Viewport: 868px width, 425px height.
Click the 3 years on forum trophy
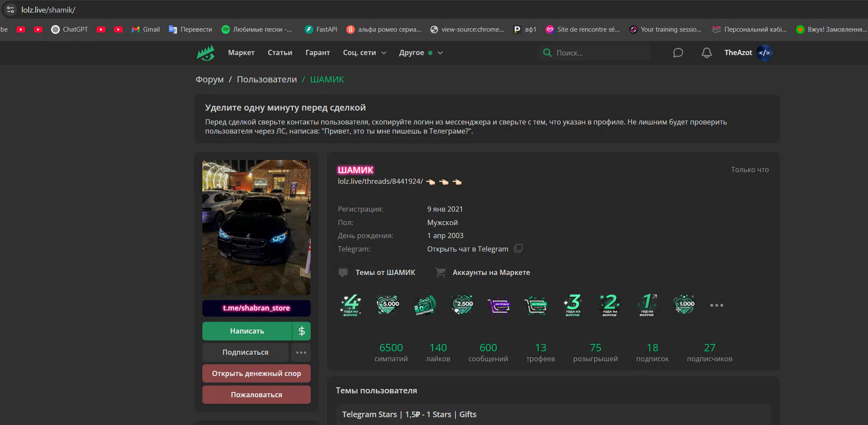[573, 305]
